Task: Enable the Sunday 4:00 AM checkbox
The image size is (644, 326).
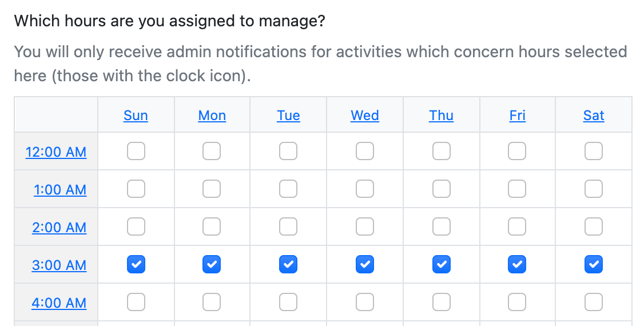Action: [x=136, y=302]
